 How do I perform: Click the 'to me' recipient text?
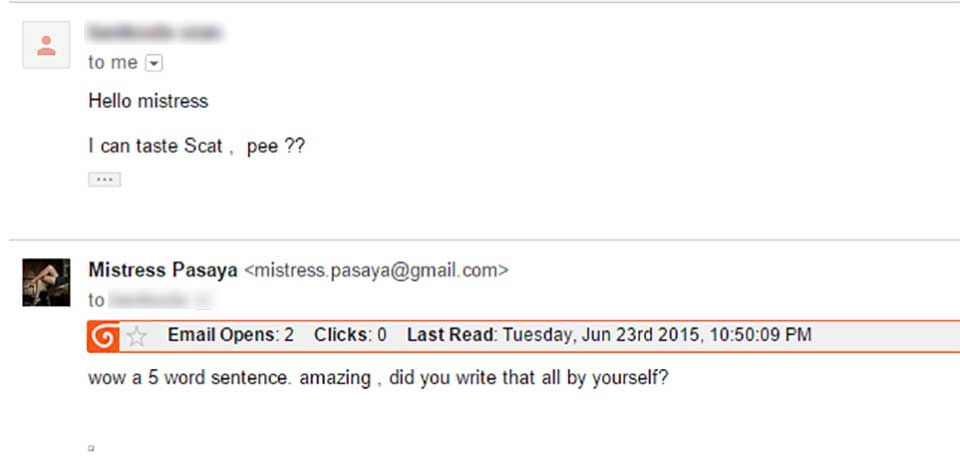(x=113, y=62)
